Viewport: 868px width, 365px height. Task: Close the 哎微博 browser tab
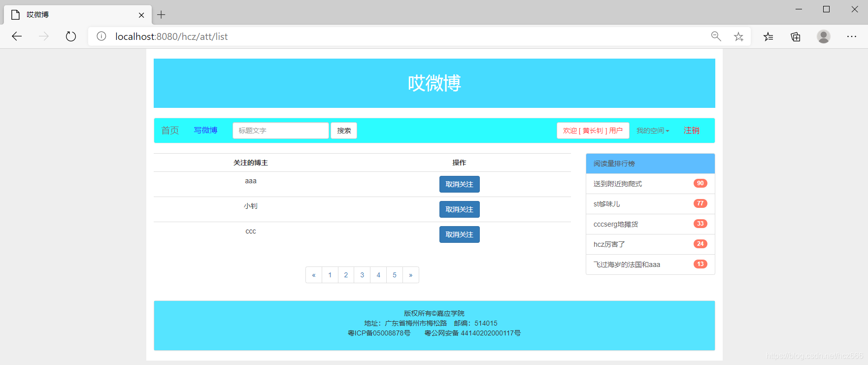coord(141,15)
